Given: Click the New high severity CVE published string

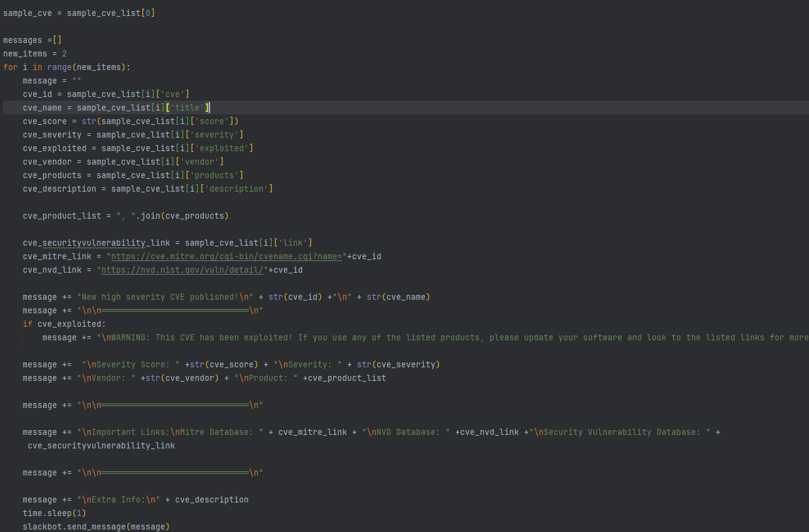Looking at the screenshot, I should point(165,297).
